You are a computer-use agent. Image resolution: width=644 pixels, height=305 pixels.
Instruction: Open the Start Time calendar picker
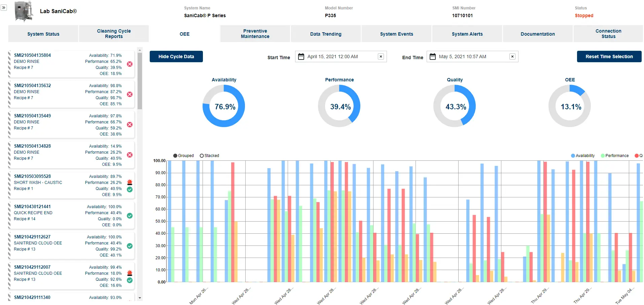(301, 56)
